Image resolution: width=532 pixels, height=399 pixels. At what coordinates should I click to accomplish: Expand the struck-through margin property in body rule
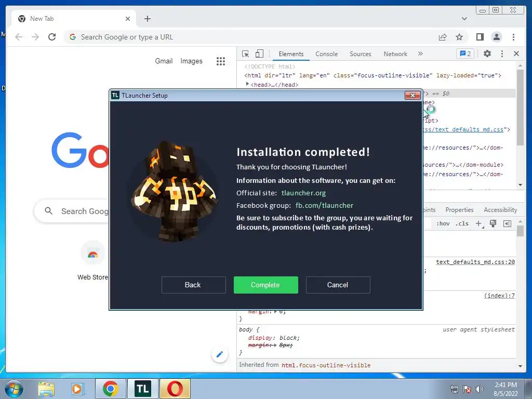(275, 345)
